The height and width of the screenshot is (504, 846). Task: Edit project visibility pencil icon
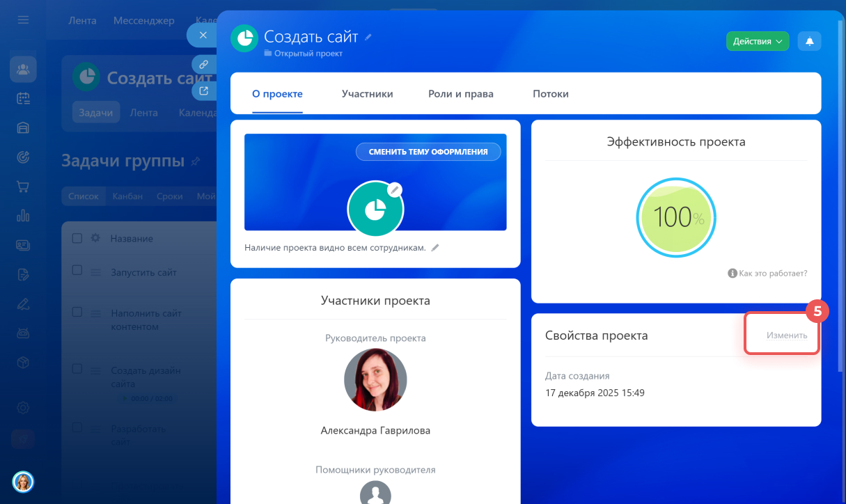pyautogui.click(x=435, y=247)
